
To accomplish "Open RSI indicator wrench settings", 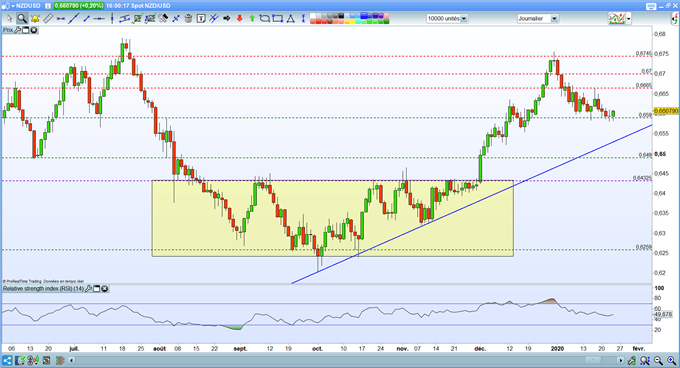I will pos(88,289).
